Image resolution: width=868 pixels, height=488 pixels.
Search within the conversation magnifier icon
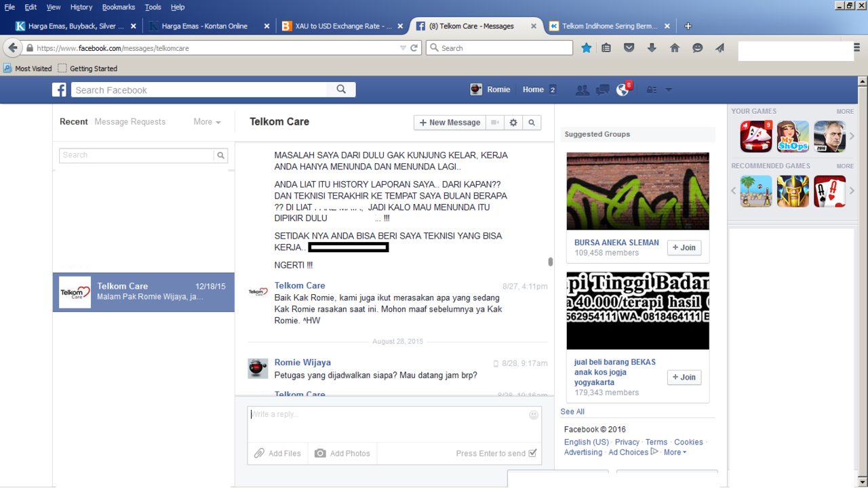click(532, 123)
